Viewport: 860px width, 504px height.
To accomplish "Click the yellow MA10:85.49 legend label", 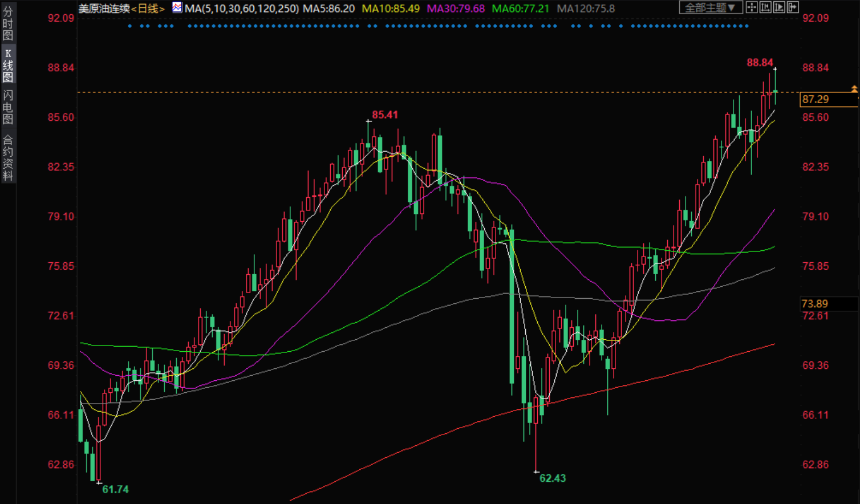I will (x=391, y=9).
